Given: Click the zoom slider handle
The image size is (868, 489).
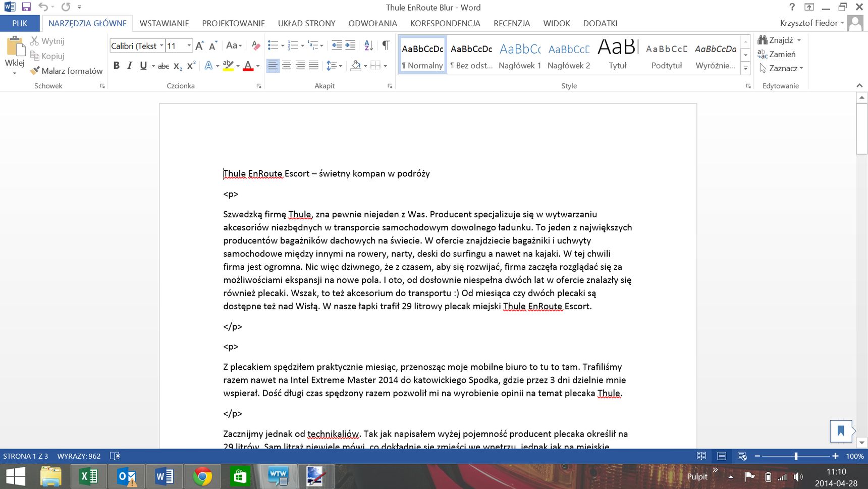Looking at the screenshot, I should [x=796, y=456].
